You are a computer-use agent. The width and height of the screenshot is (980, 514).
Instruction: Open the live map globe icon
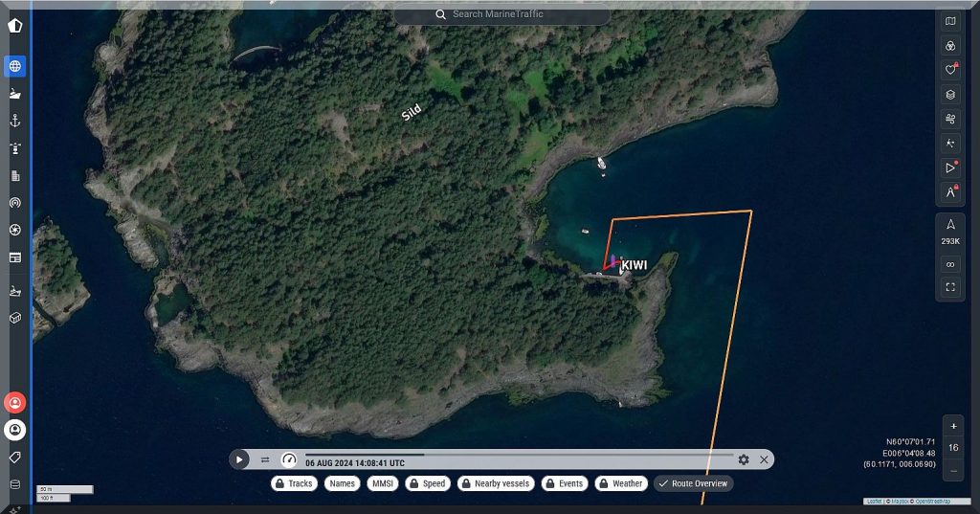[14, 66]
